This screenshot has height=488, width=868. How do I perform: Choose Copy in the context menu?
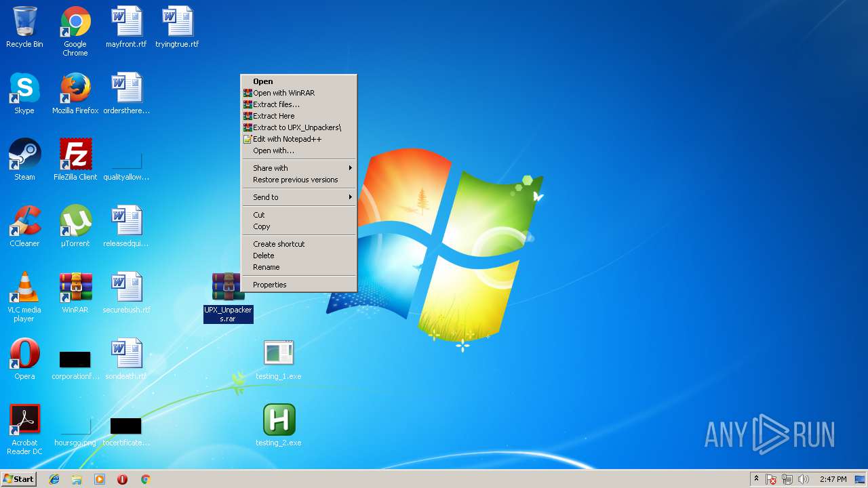click(x=298, y=226)
